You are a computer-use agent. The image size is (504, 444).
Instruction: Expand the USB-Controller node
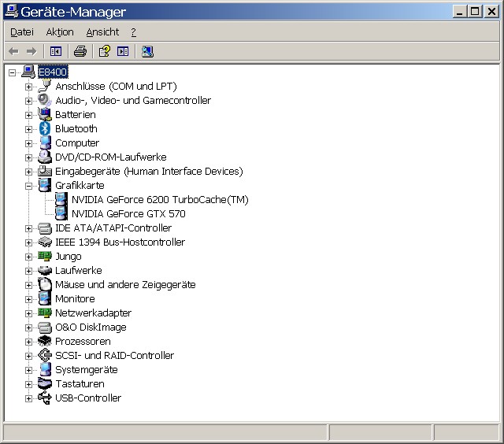point(28,398)
